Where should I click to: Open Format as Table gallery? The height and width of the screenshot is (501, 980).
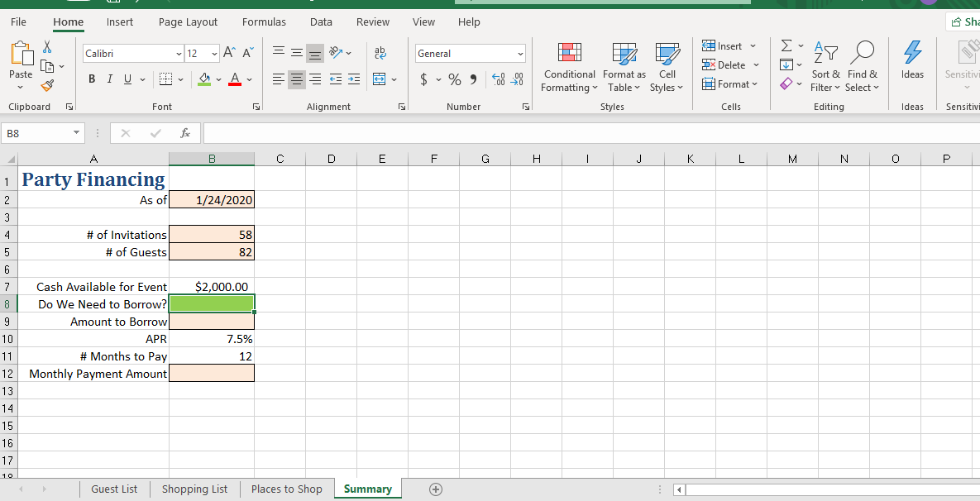coord(624,68)
